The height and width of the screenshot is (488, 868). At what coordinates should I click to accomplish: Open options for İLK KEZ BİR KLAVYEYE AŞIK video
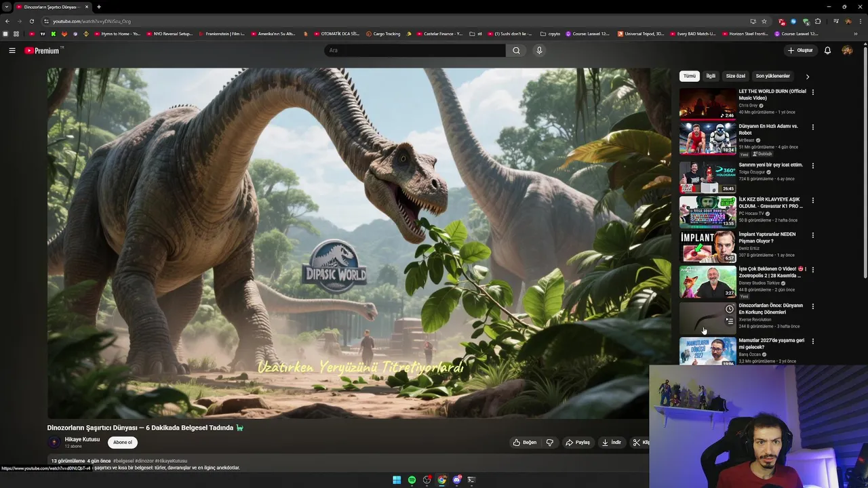[812, 201]
